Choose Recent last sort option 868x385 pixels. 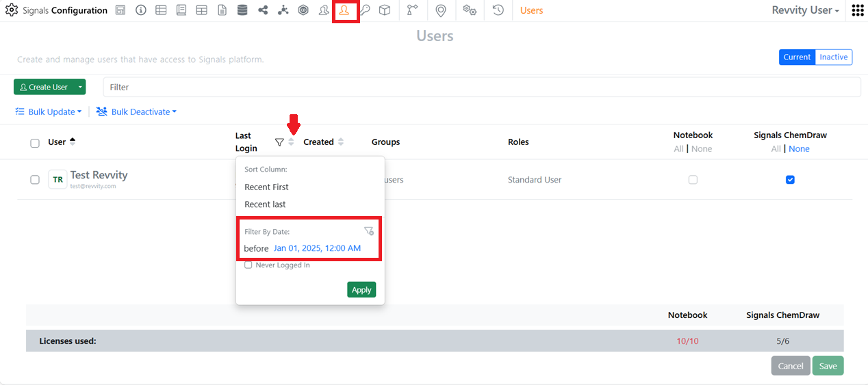[265, 204]
